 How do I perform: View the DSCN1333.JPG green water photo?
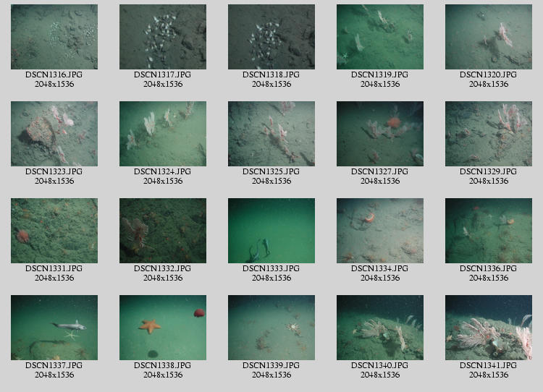(271, 231)
